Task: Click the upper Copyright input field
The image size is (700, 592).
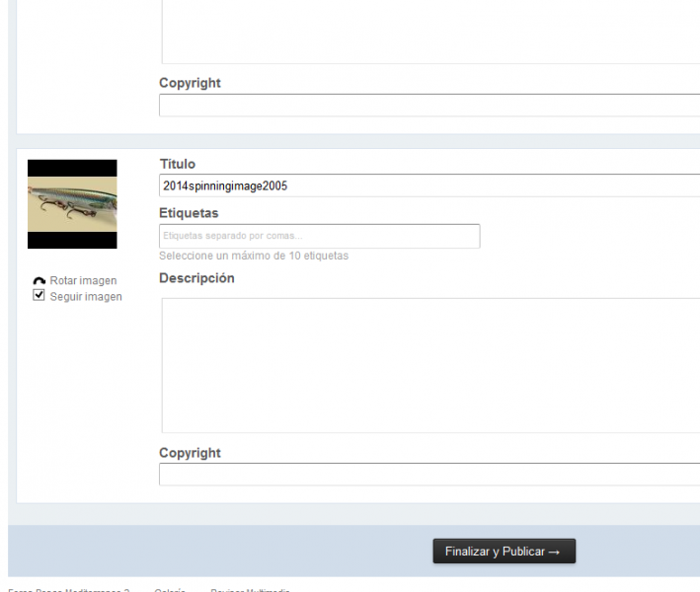Action: tap(429, 106)
